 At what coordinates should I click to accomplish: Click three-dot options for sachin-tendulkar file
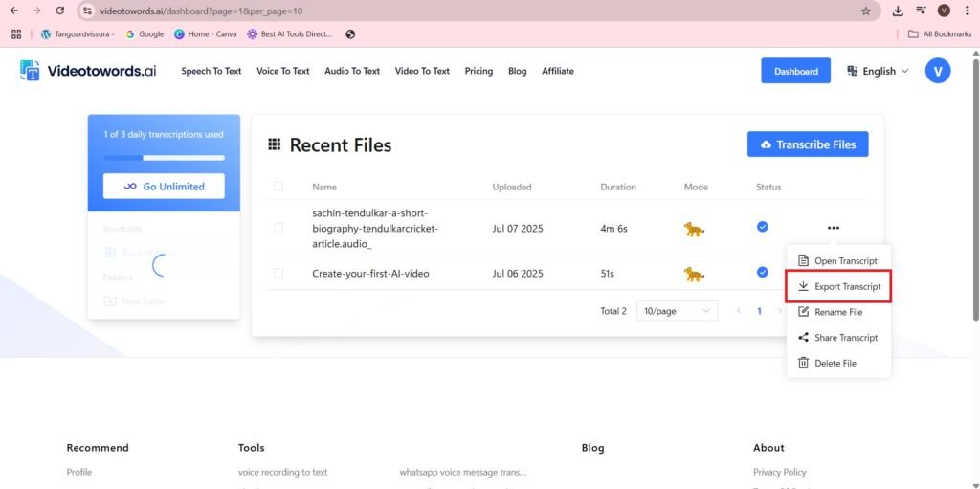click(x=834, y=229)
